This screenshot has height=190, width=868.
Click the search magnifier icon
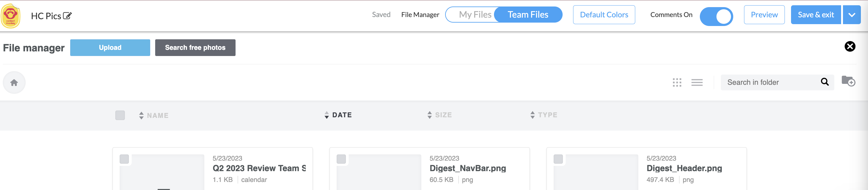(x=824, y=82)
